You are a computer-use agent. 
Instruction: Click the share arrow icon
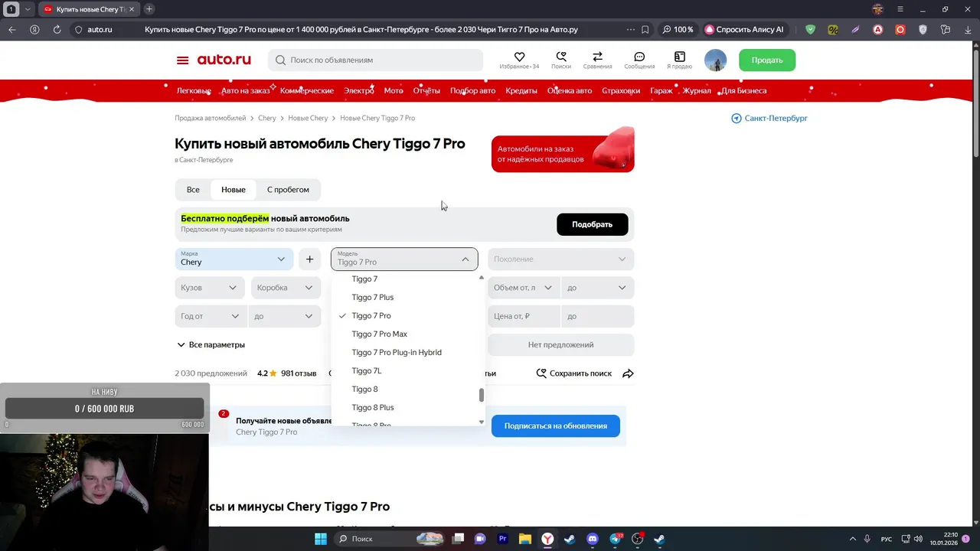[628, 373]
